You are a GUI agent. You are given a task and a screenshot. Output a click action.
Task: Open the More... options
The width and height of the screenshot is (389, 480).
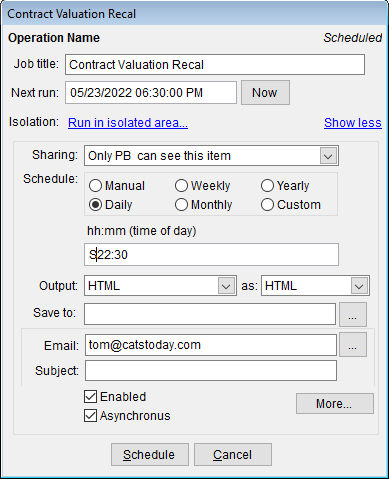pos(335,404)
